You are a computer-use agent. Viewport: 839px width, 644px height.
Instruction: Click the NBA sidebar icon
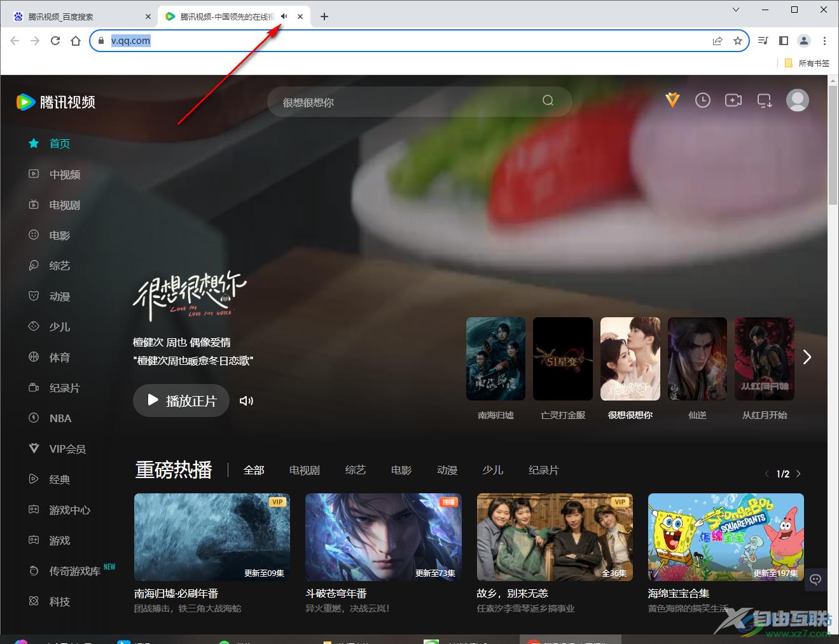pos(34,418)
